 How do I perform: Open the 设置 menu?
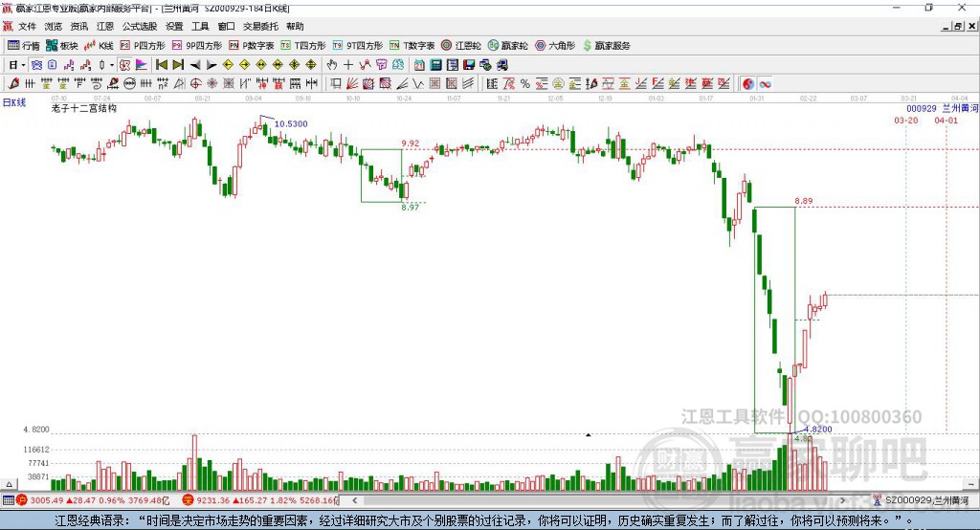[x=174, y=26]
